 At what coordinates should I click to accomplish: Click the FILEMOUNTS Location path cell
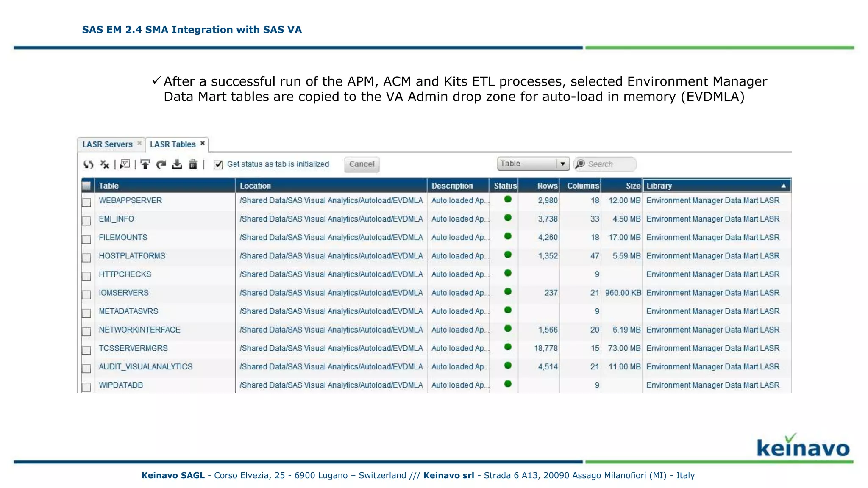[331, 238]
